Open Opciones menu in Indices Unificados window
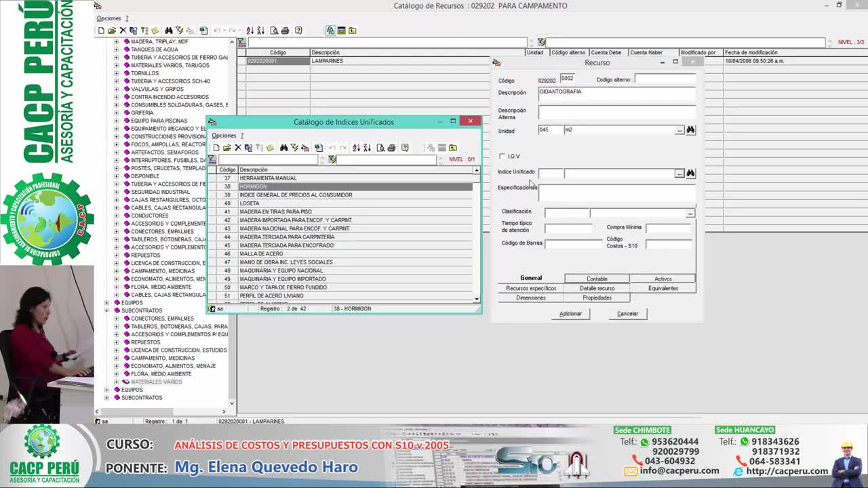Viewport: 868px width, 488px height. (x=224, y=136)
